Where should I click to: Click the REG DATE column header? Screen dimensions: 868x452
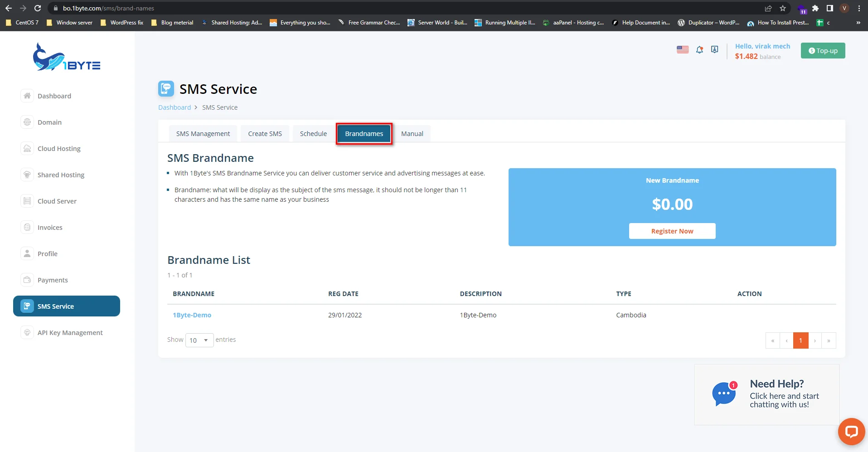343,294
